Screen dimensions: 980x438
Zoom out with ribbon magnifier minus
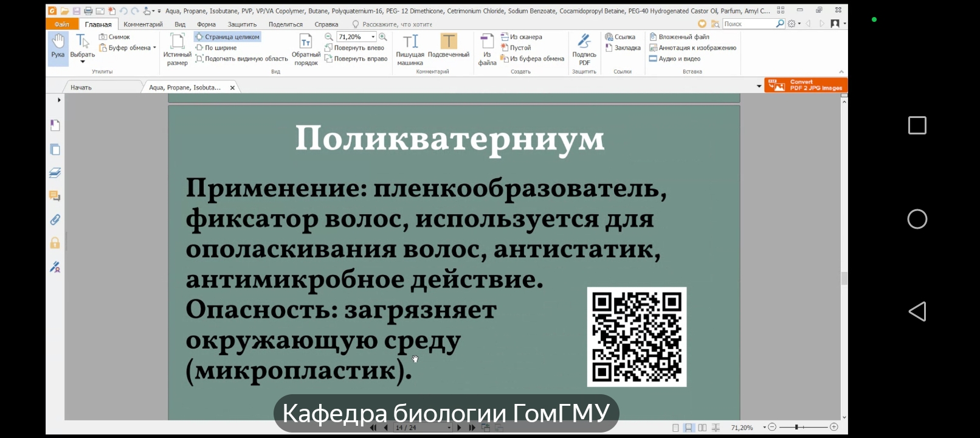click(328, 36)
